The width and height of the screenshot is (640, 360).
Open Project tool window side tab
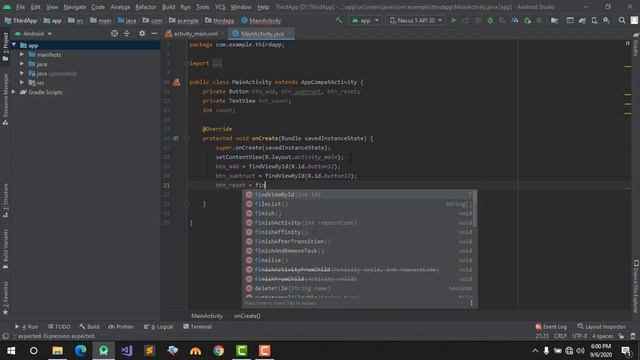coord(5,47)
